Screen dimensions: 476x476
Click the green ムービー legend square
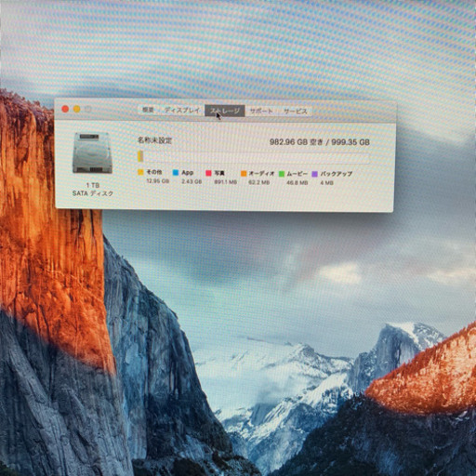click(282, 174)
